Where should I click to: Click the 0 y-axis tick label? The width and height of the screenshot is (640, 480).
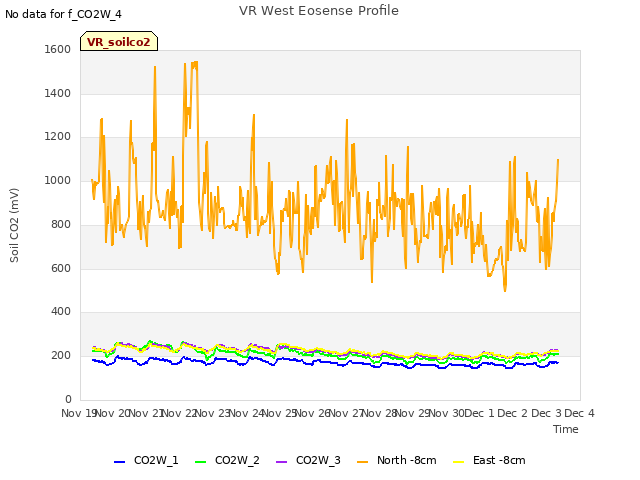(x=68, y=399)
